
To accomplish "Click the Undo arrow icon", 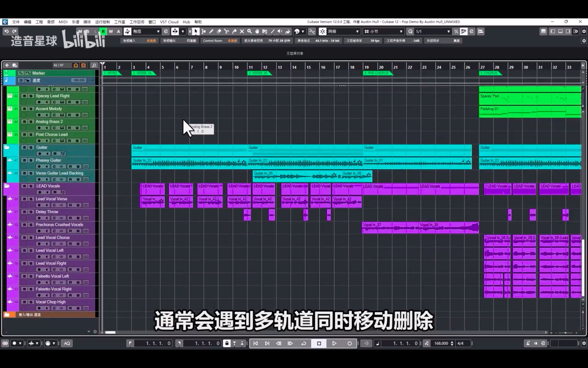I will (6, 31).
